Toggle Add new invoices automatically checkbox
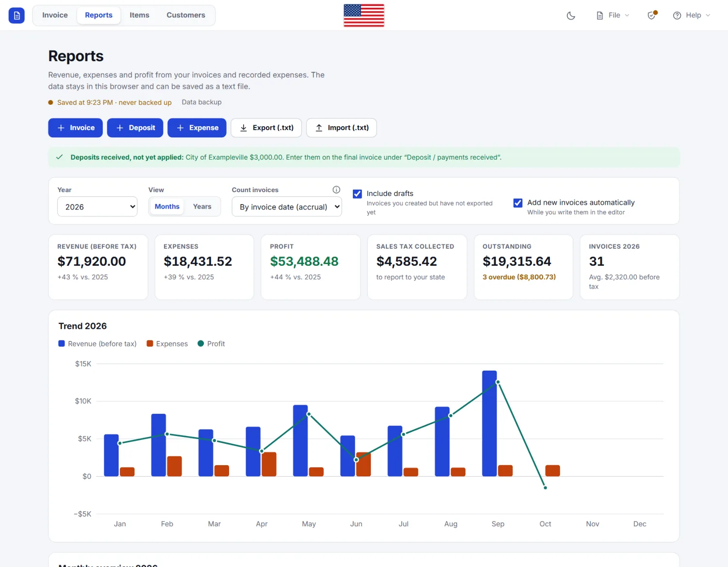 (518, 203)
